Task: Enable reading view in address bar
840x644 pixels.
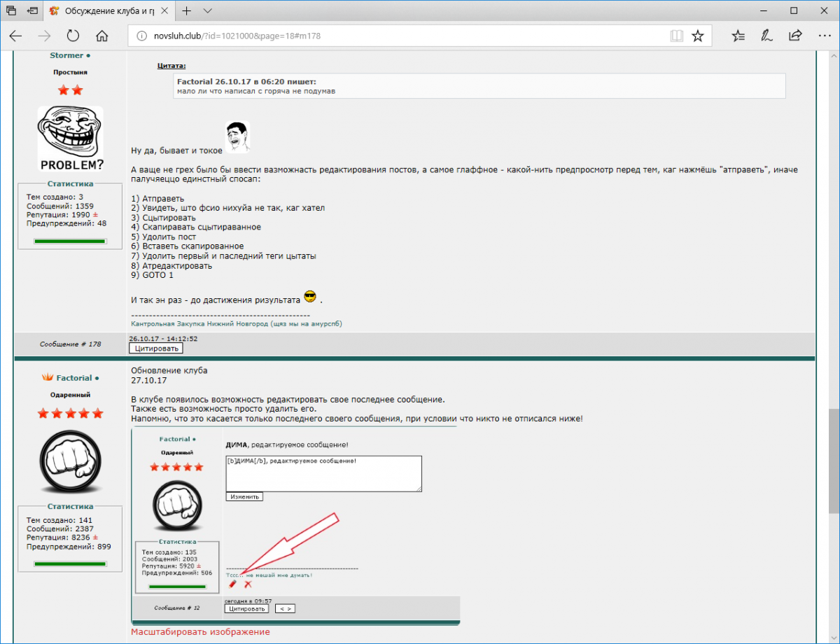Action: click(x=675, y=36)
